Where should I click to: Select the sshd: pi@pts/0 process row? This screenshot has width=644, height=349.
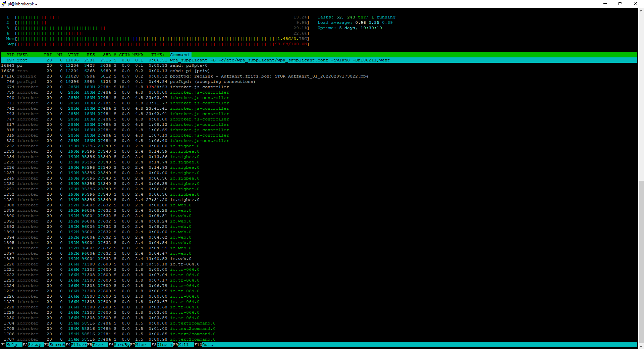pos(319,65)
